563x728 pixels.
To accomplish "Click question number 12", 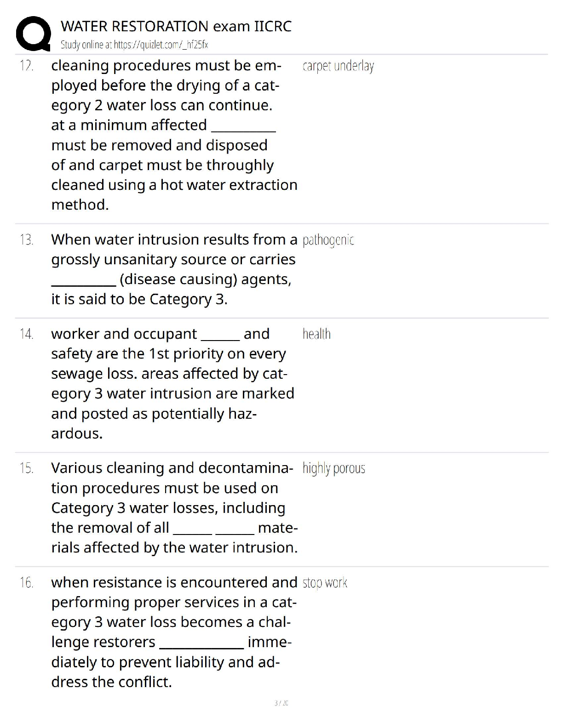I will tap(27, 66).
